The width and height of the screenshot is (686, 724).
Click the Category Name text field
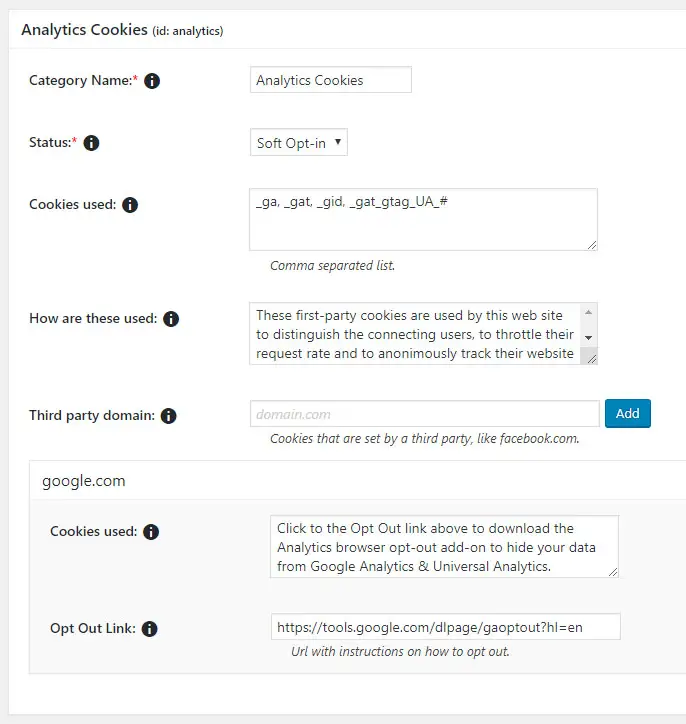coord(330,80)
